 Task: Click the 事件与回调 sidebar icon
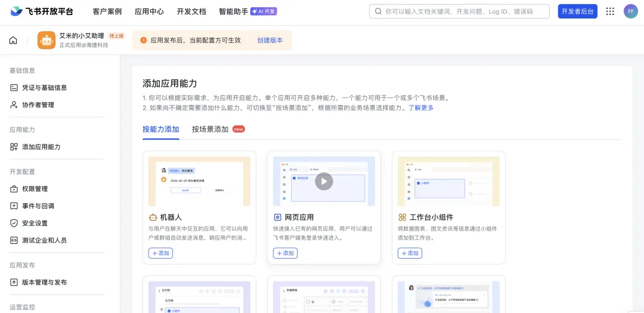click(14, 206)
